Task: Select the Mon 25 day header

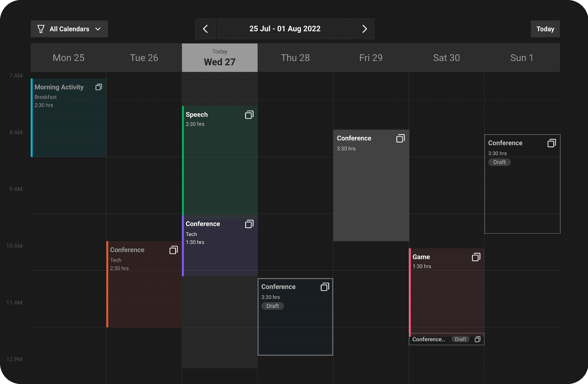Action: (x=68, y=58)
